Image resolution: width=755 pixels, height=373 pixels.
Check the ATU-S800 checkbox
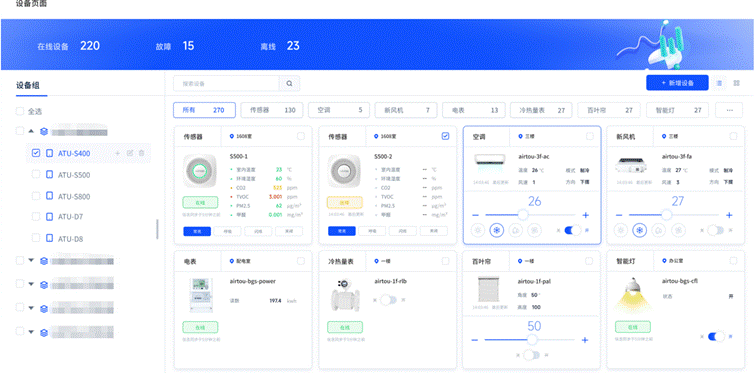click(36, 196)
